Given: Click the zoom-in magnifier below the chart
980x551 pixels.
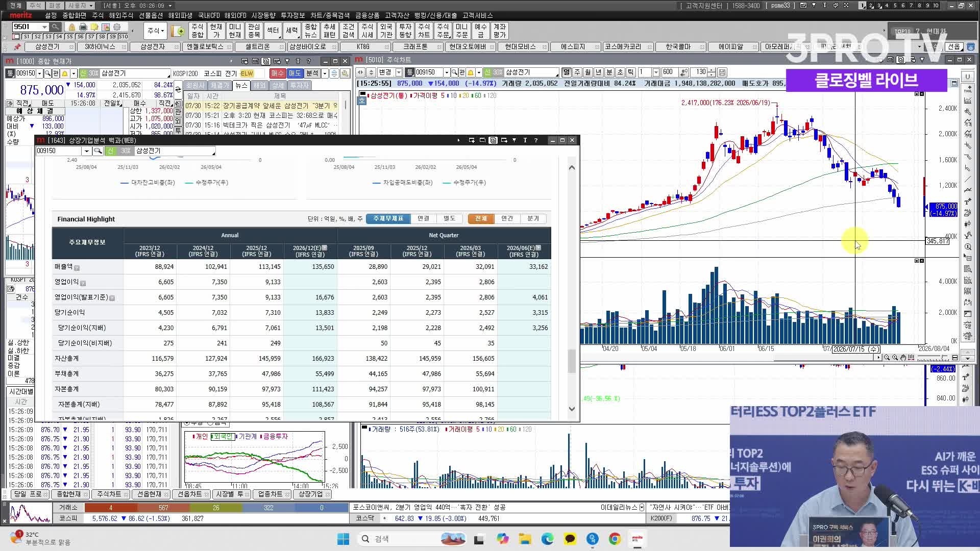Looking at the screenshot, I should click(895, 358).
